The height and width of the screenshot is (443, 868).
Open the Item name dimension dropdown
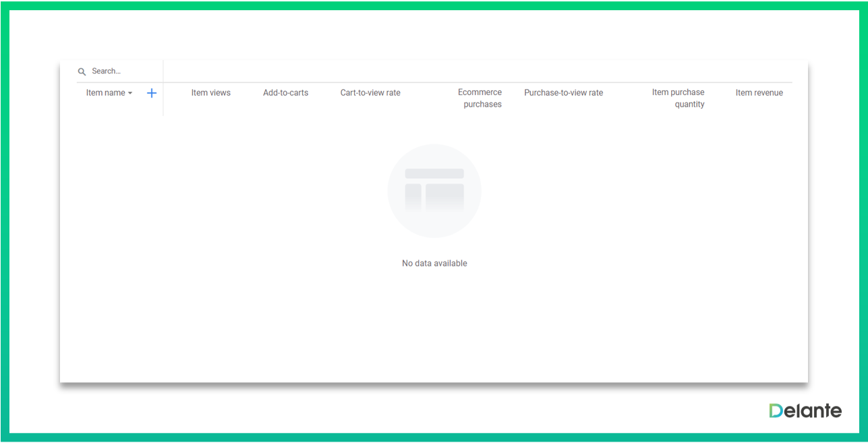click(x=105, y=93)
